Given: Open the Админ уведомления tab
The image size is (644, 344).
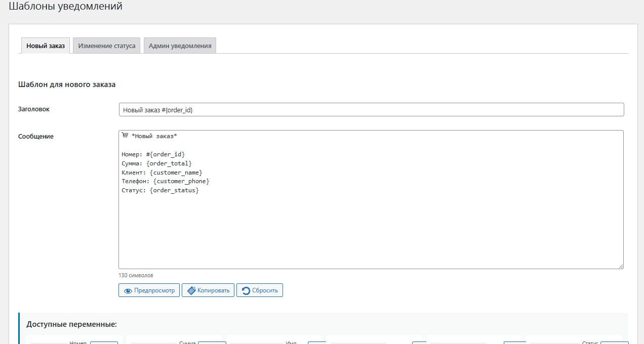Looking at the screenshot, I should [180, 46].
